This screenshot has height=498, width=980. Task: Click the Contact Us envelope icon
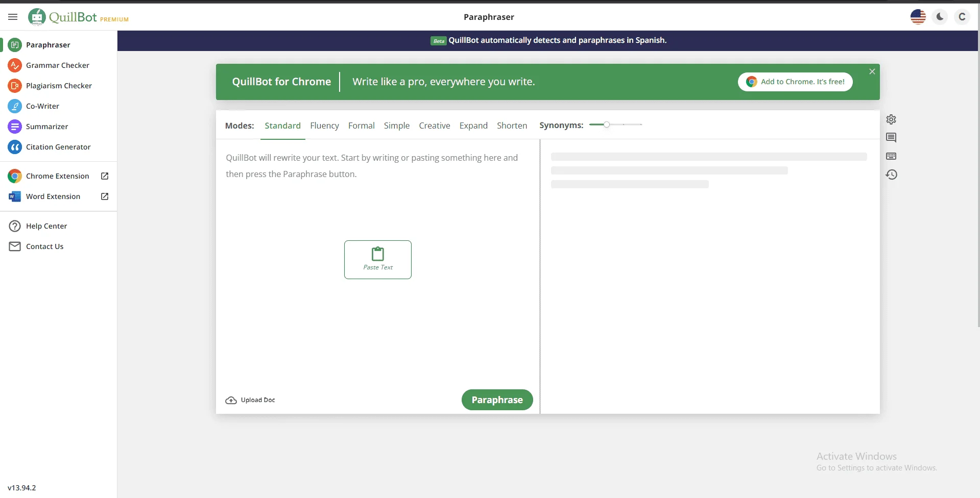[15, 246]
